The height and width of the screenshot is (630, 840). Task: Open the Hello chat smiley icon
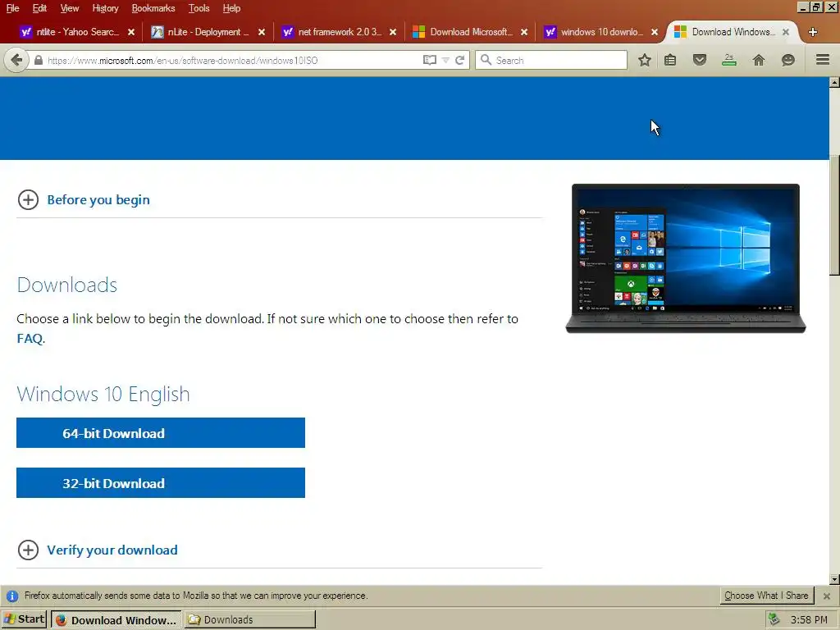[788, 60]
